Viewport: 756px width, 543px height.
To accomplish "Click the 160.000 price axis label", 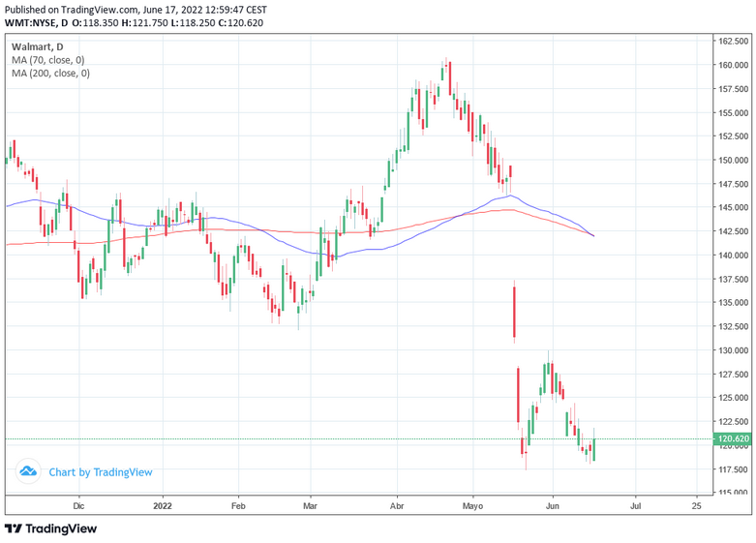I will 734,65.
